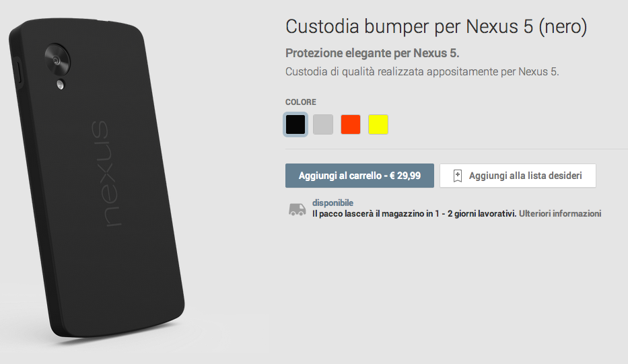Click Aggiungi alla lista desideri button
The width and height of the screenshot is (628, 364).
pos(518,176)
